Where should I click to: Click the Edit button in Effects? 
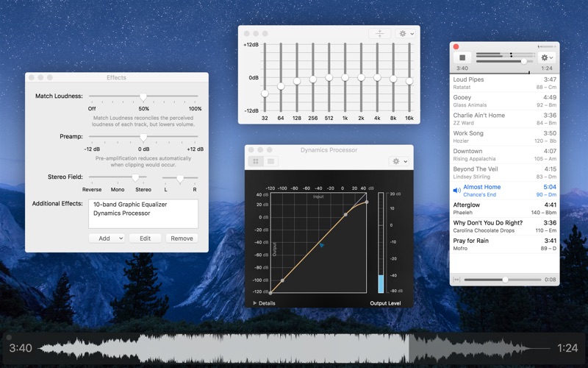[145, 238]
